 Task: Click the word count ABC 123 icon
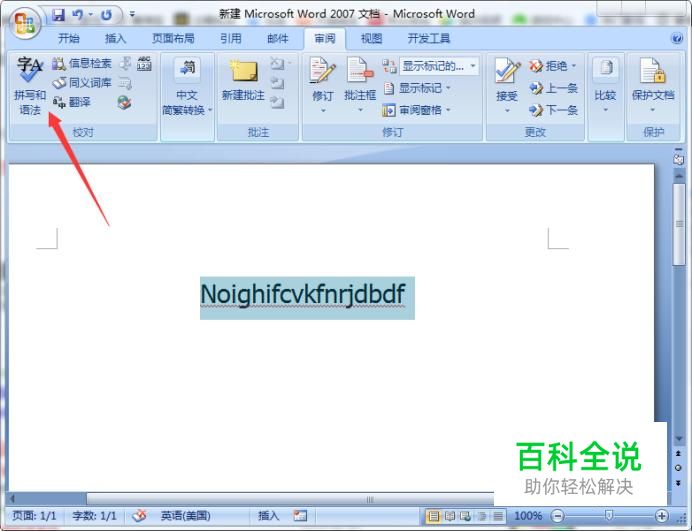144,64
